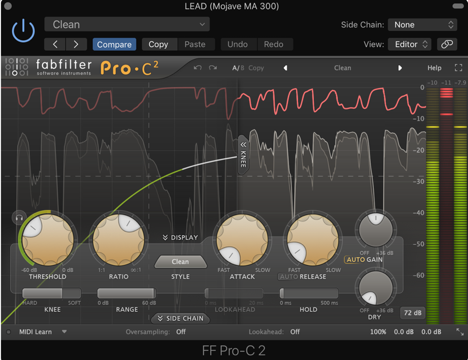Open the Clean preset dropdown at top

pyautogui.click(x=127, y=24)
